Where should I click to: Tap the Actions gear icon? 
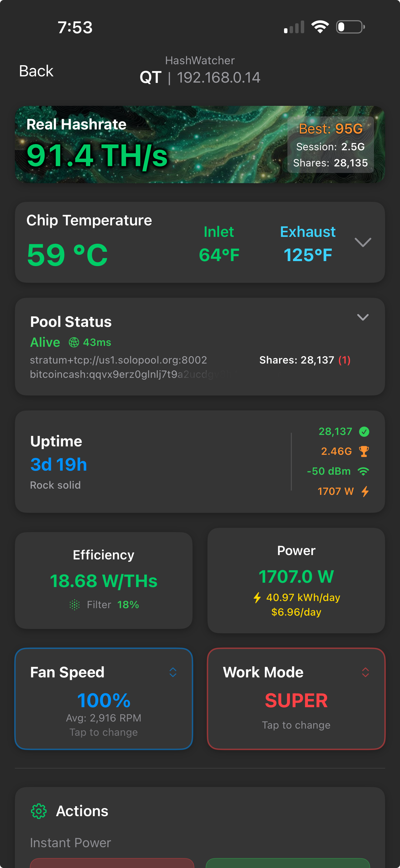click(39, 811)
